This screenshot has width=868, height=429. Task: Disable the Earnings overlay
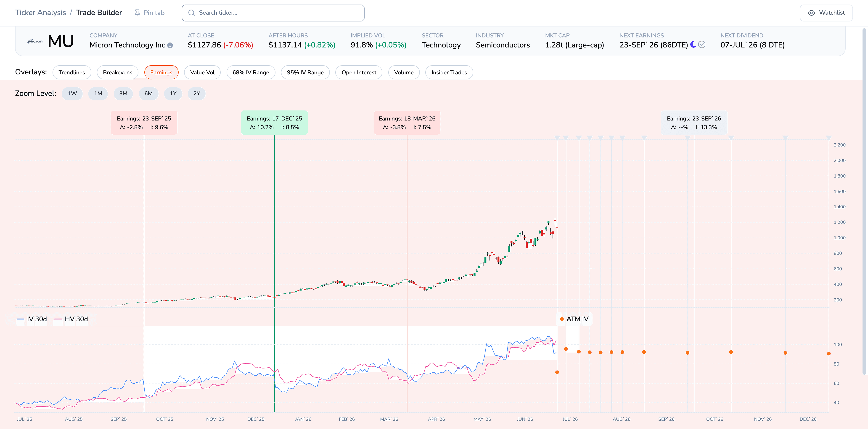[161, 72]
